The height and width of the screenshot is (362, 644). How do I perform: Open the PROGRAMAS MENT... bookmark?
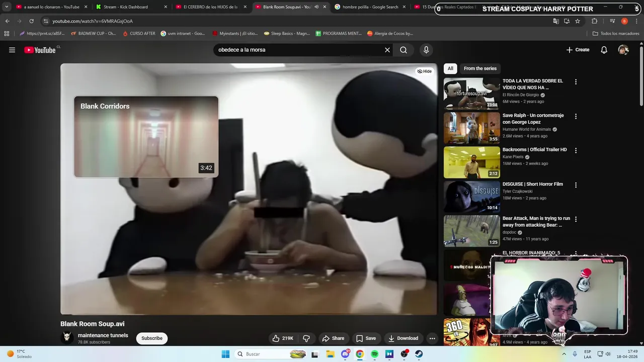(339, 34)
